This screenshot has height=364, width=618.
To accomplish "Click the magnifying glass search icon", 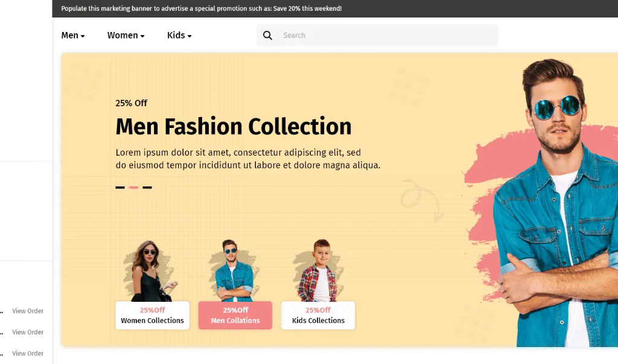I will [x=268, y=36].
